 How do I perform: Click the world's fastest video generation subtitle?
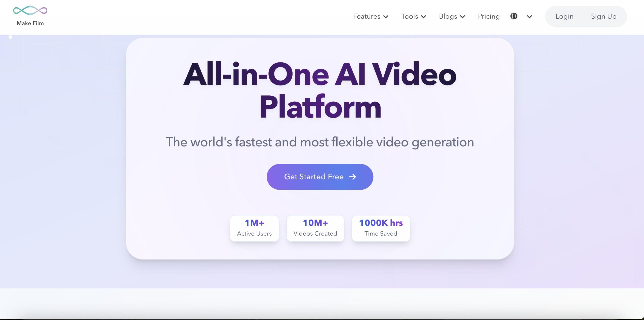pyautogui.click(x=320, y=142)
